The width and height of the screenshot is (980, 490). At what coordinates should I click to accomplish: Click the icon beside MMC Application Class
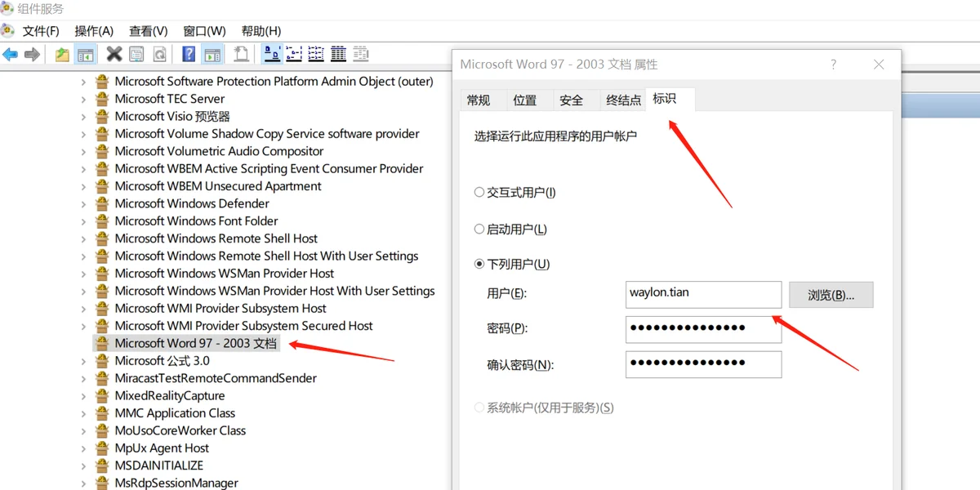pos(102,413)
